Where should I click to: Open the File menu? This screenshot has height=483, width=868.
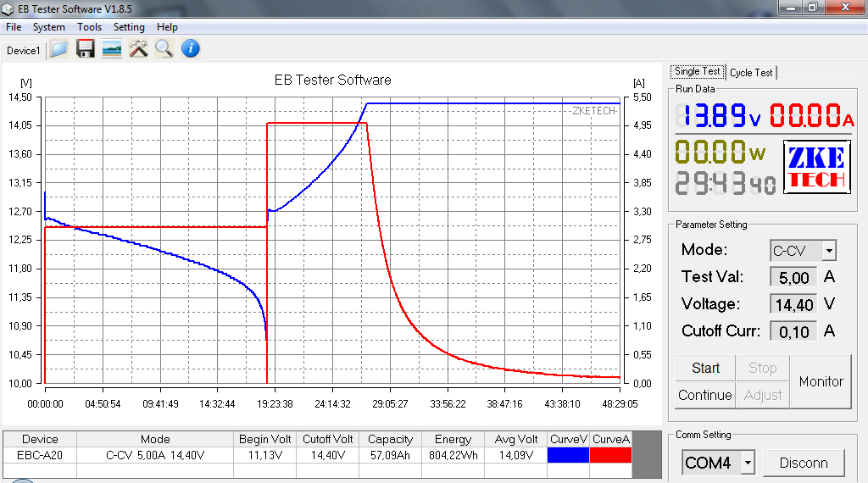click(14, 27)
